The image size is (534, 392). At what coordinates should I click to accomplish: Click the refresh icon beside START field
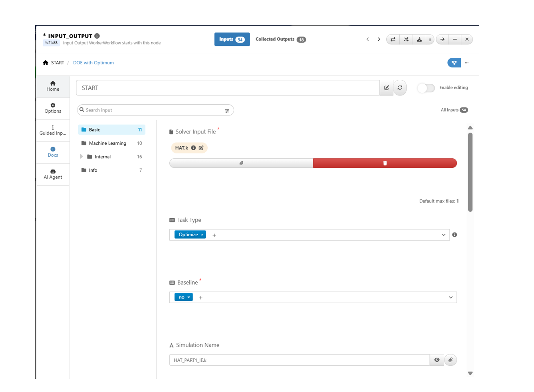[x=400, y=88]
